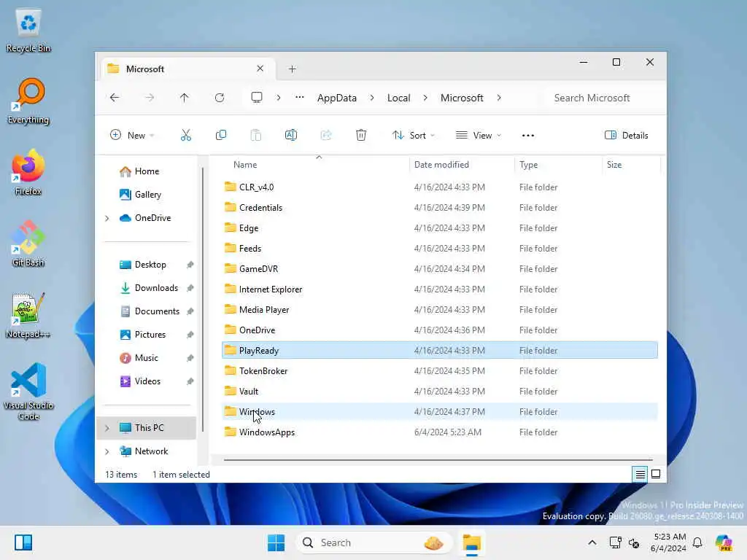Select the Credentials folder
The width and height of the screenshot is (747, 560).
point(440,208)
